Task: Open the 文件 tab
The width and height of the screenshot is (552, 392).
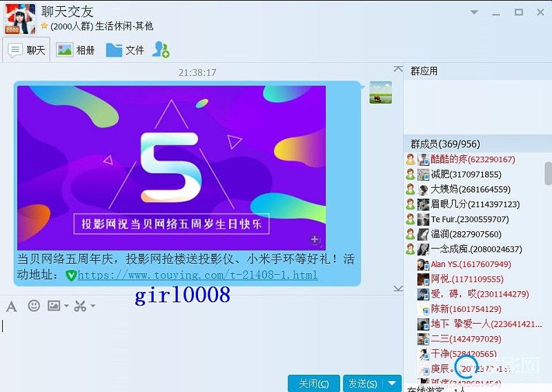Action: pos(125,50)
